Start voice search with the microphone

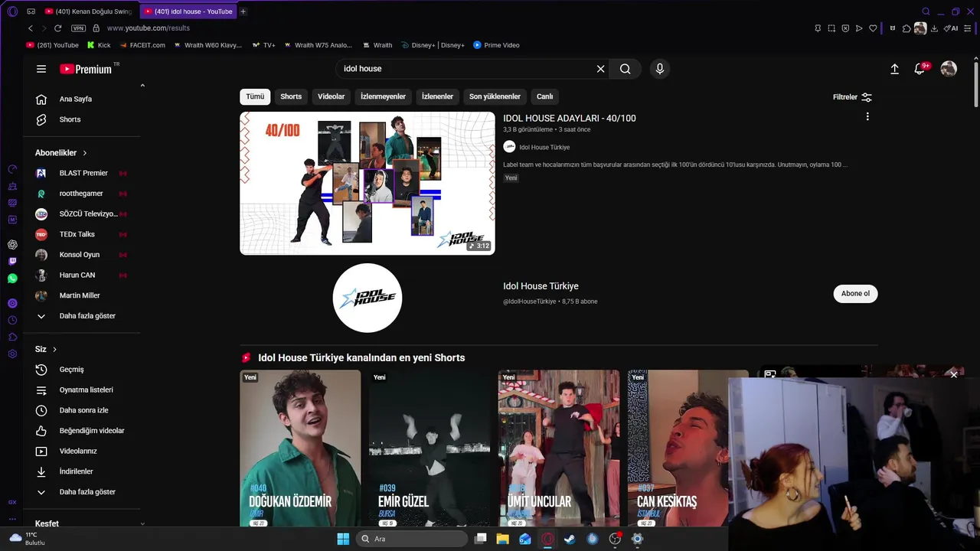click(660, 69)
